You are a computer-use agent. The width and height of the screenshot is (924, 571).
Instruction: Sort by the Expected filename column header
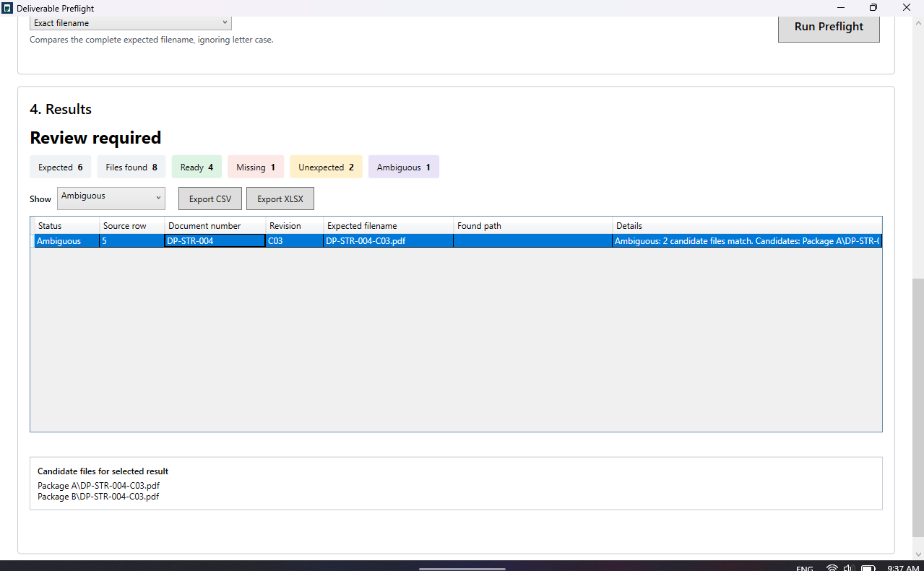tap(389, 226)
